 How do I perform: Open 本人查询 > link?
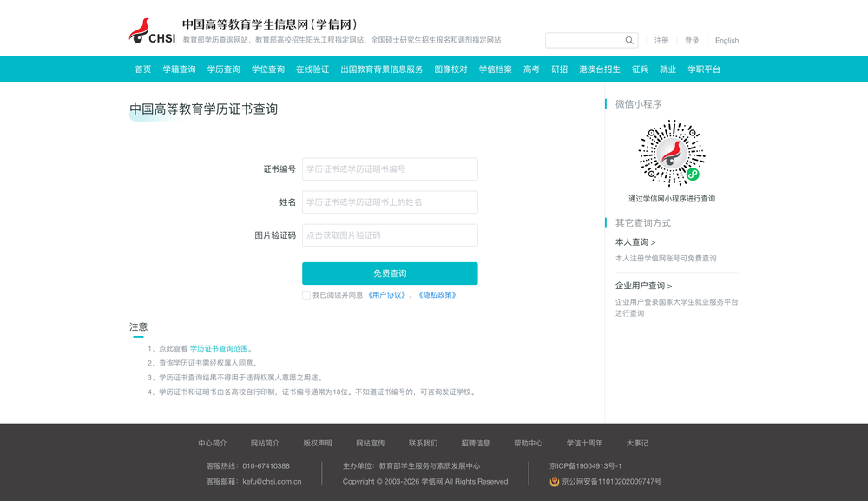click(x=635, y=242)
